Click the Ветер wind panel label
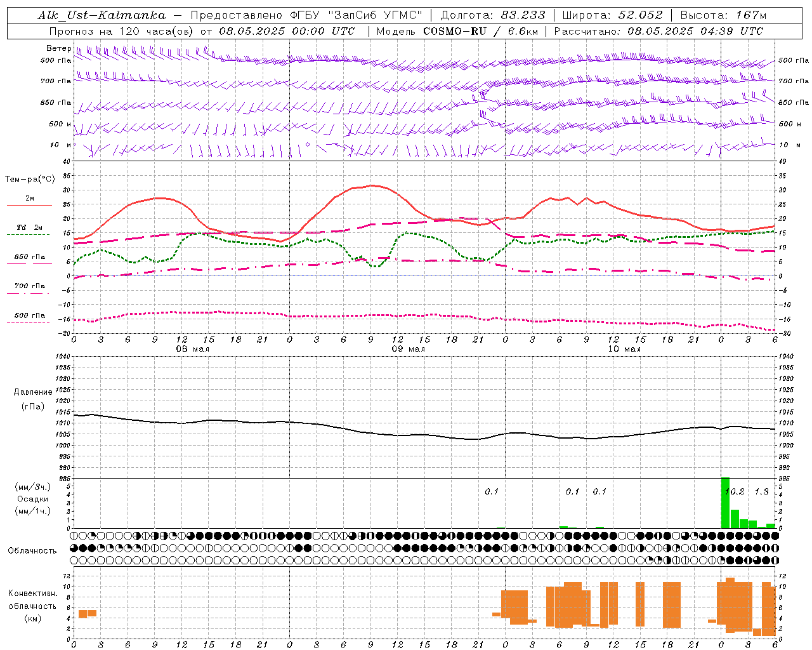This screenshot has width=812, height=650. [58, 48]
